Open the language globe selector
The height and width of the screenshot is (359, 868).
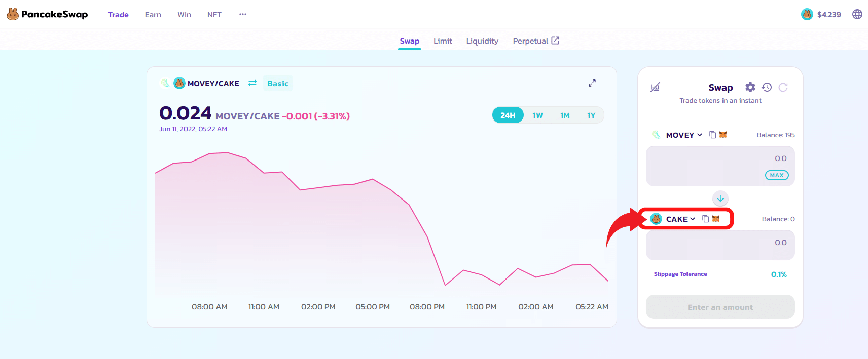pyautogui.click(x=857, y=14)
